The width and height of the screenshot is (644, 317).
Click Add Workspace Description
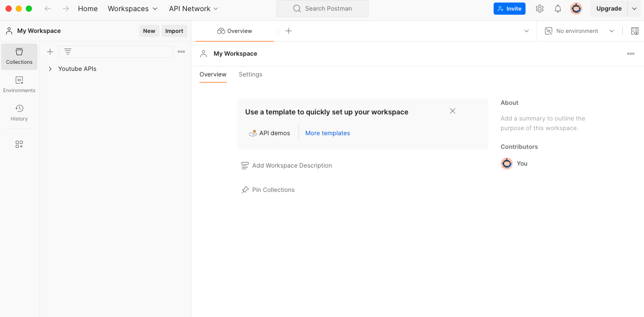coord(287,166)
